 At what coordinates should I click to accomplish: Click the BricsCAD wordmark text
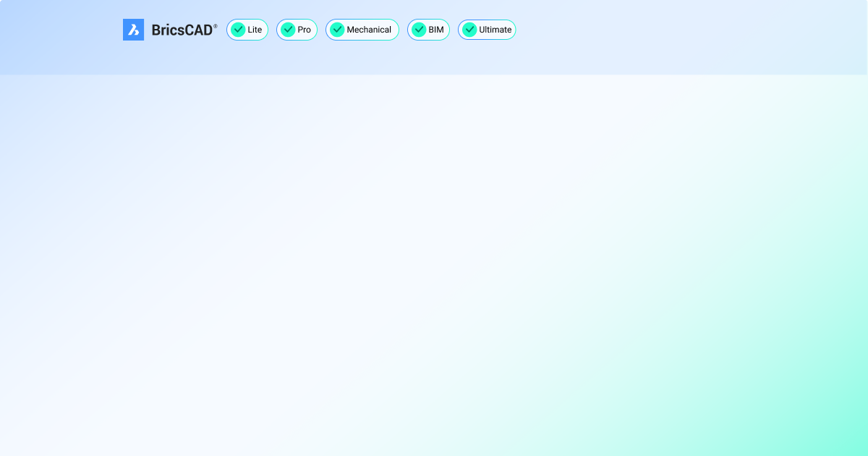(x=182, y=30)
